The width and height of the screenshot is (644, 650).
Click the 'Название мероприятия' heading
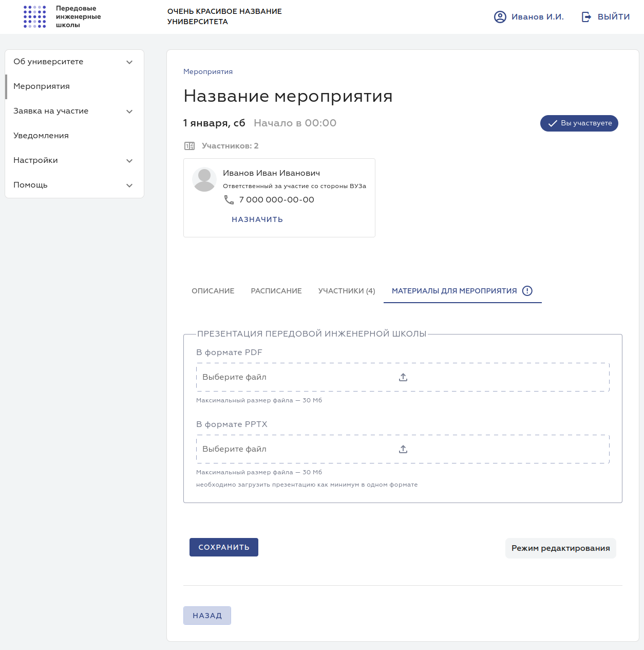point(288,96)
